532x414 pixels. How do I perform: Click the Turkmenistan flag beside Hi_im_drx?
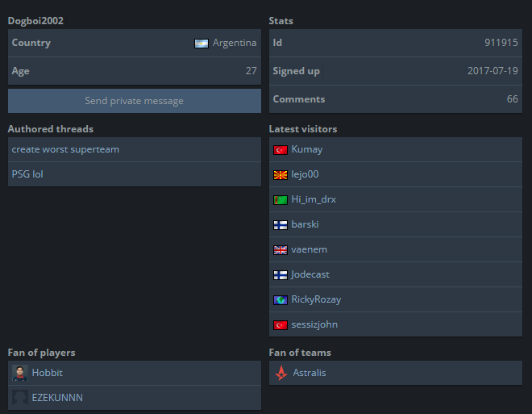pyautogui.click(x=281, y=199)
